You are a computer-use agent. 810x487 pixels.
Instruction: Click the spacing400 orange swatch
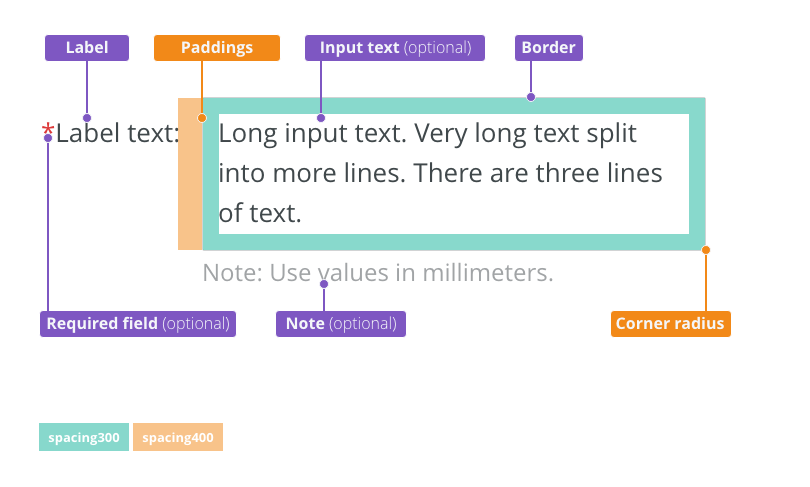[178, 437]
